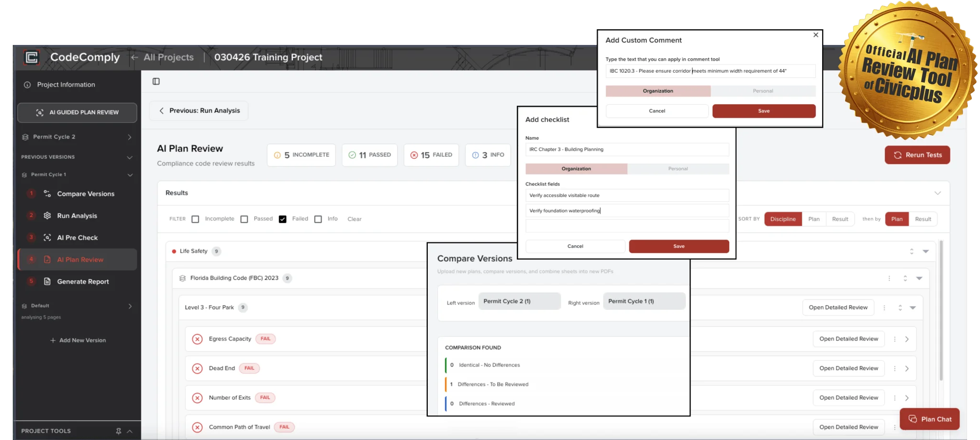Click the Egress Capacity fail X icon

tap(197, 339)
